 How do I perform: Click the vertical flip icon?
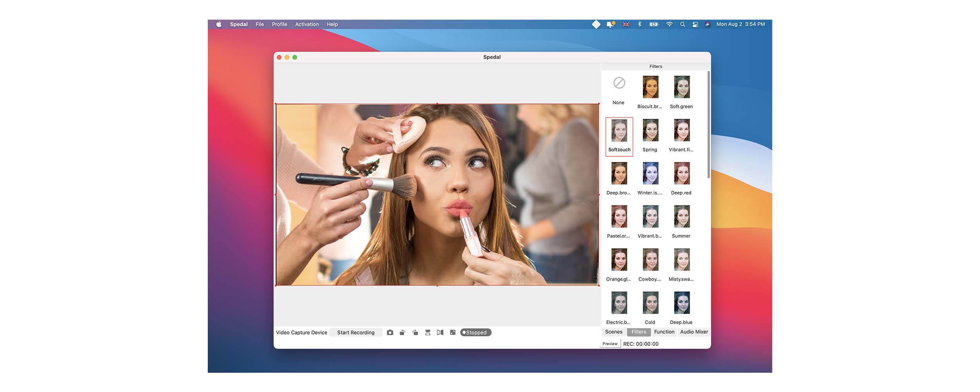click(428, 332)
